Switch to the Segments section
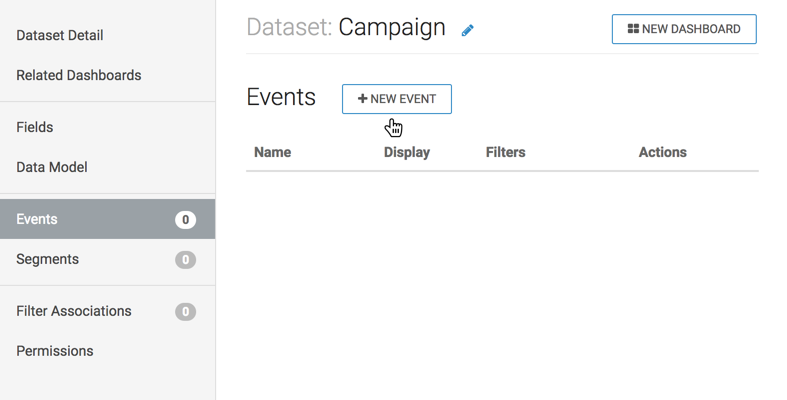The height and width of the screenshot is (400, 787). (x=47, y=260)
